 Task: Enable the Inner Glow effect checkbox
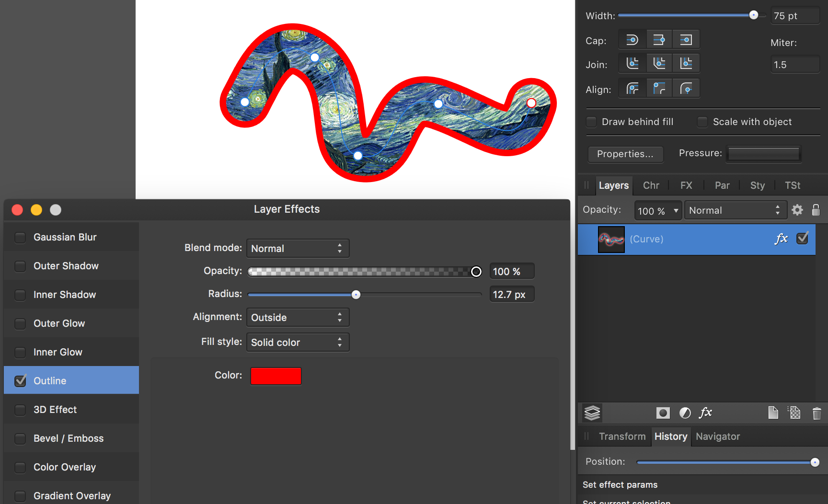tap(20, 353)
